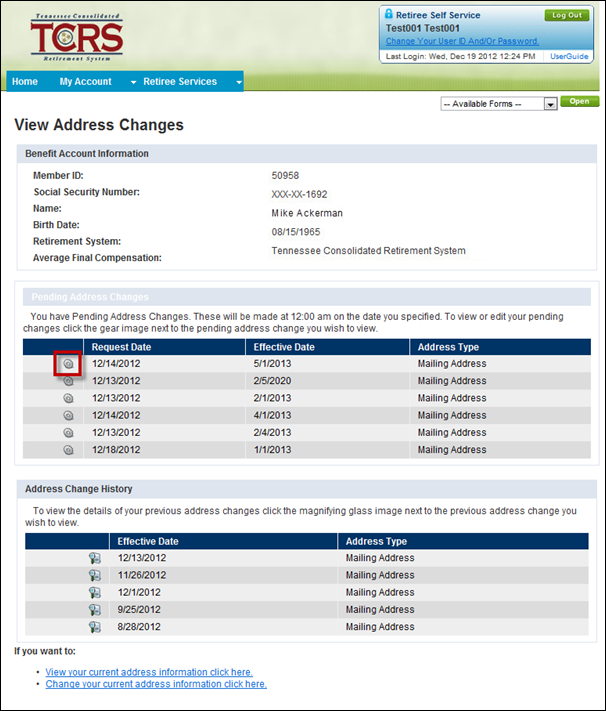Click gear icon for 12/18/2012 request

point(68,450)
